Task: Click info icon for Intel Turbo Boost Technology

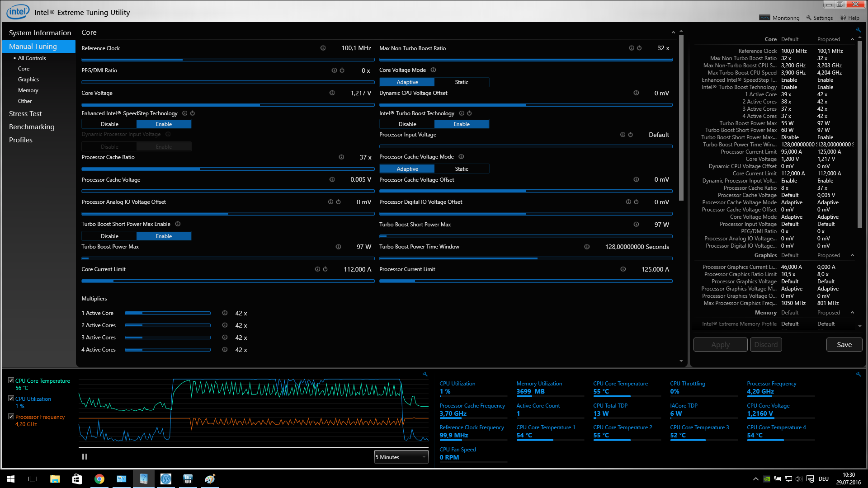Action: [462, 113]
